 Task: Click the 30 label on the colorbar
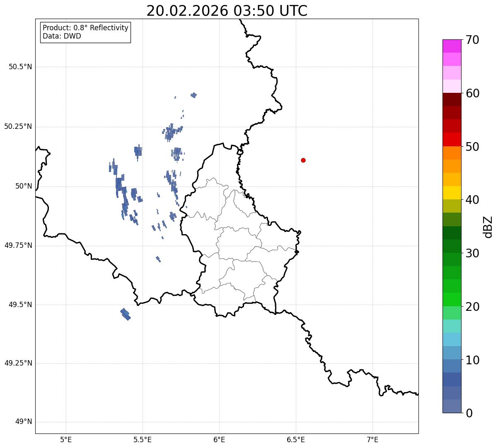point(472,253)
